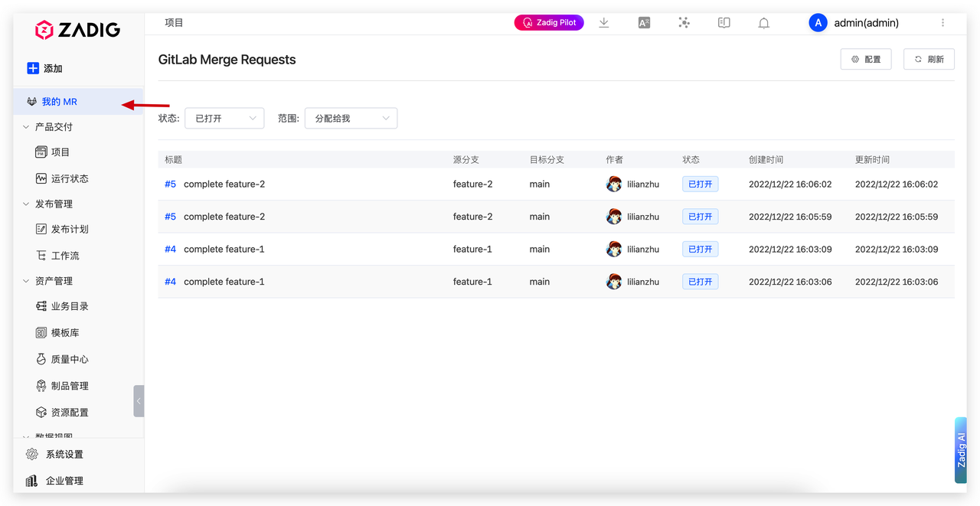Image resolution: width=980 pixels, height=506 pixels.
Task: Click the cluster management icon
Action: click(684, 22)
